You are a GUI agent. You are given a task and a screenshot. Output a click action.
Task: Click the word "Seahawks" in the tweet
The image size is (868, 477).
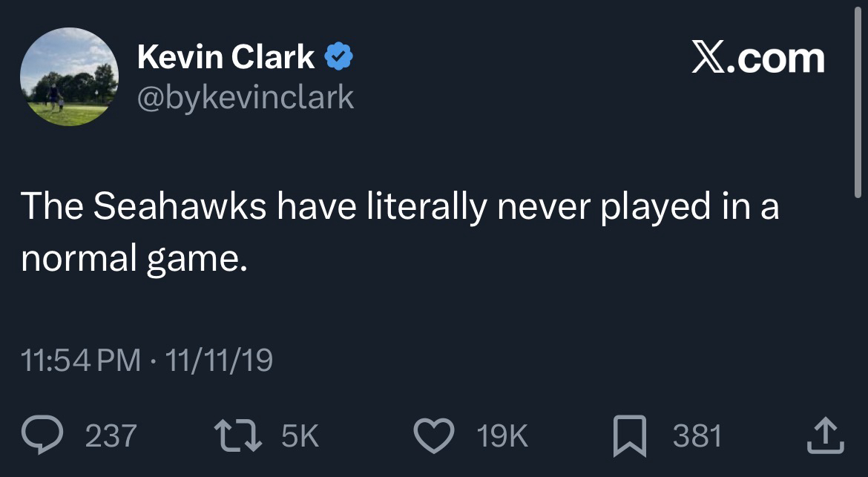tap(179, 207)
